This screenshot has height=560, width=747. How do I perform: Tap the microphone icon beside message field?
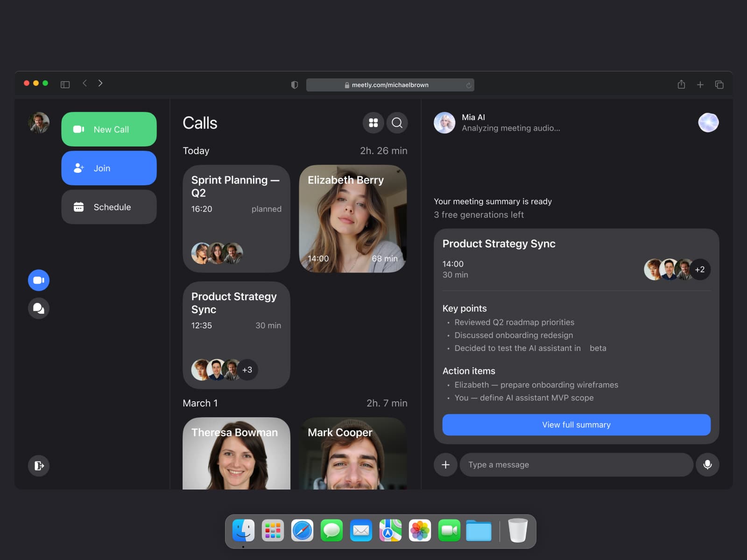(x=707, y=464)
